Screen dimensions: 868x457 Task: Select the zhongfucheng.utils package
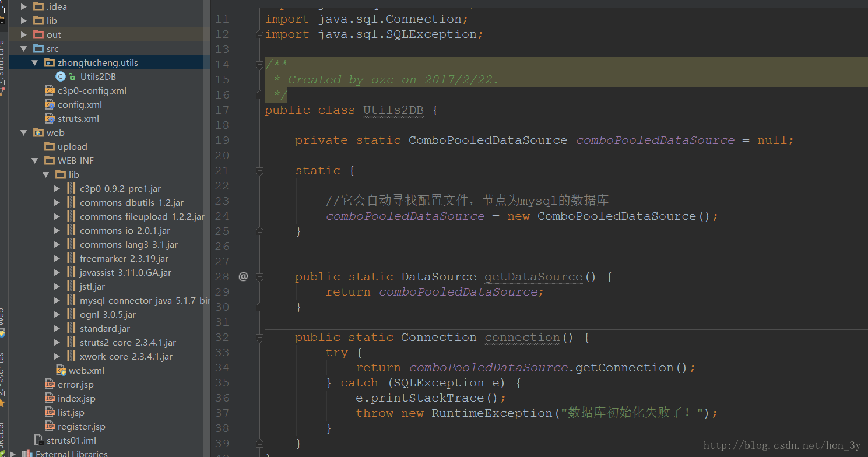98,62
